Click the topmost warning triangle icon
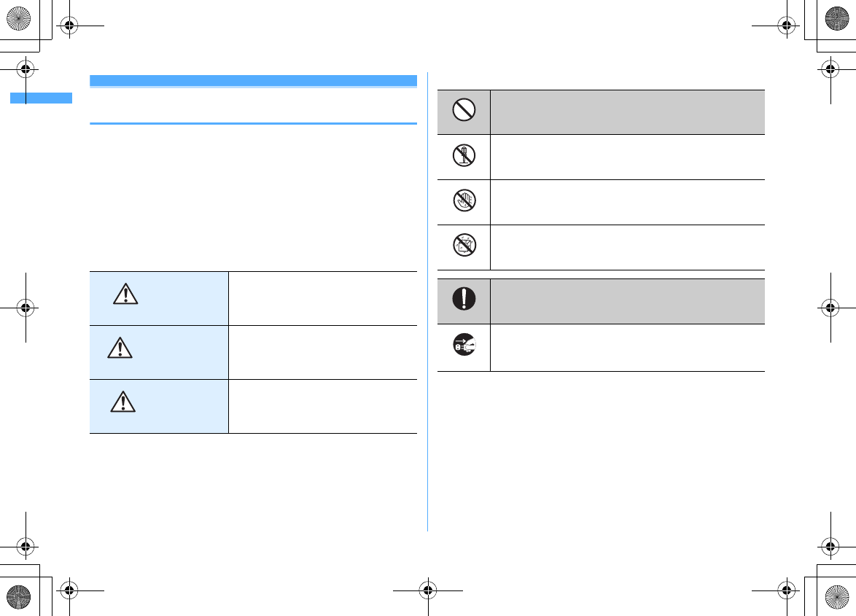Viewport: 856px width, 616px height. (125, 294)
